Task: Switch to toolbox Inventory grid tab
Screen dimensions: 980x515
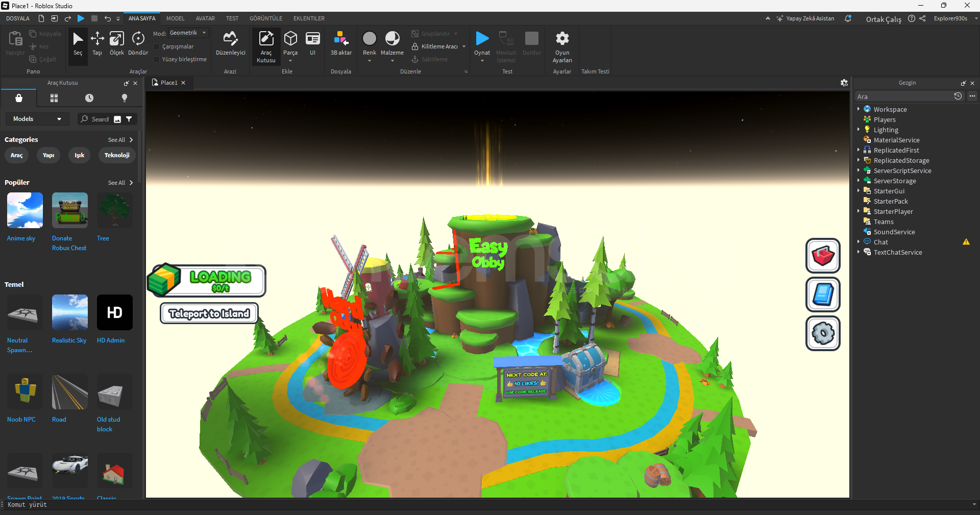Action: coord(54,98)
